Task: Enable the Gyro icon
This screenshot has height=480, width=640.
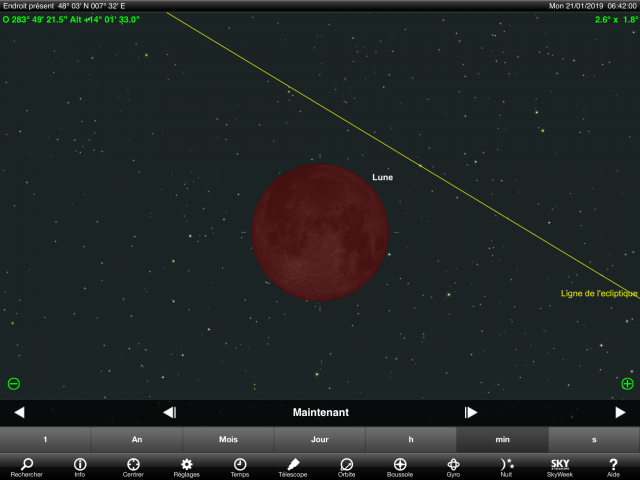Action: (x=453, y=467)
